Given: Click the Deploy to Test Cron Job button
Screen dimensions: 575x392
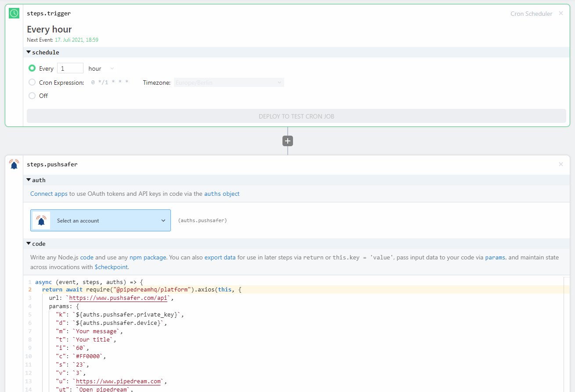Looking at the screenshot, I should tap(297, 116).
